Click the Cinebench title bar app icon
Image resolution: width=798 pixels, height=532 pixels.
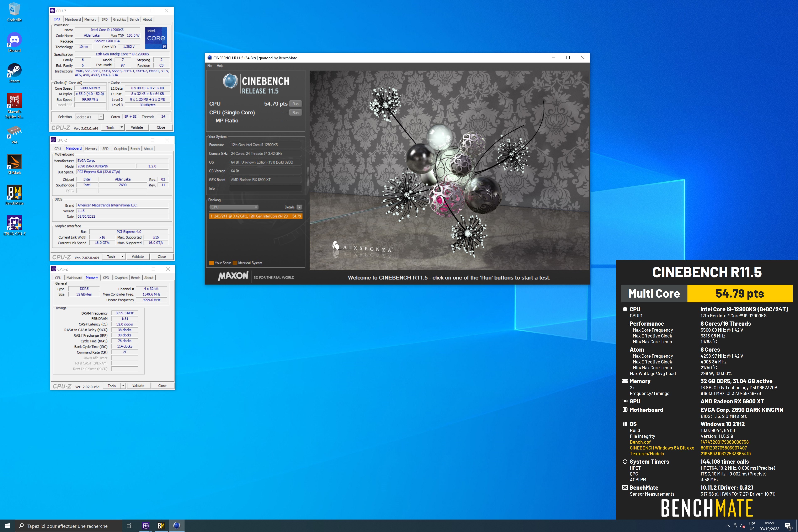tap(210, 58)
